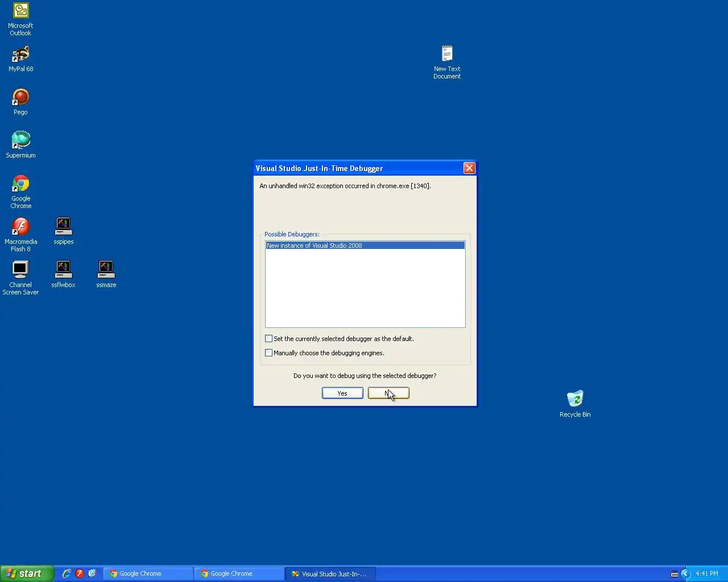Activate Visual Studio Just-In-Time taskbar button
The width and height of the screenshot is (728, 582).
click(x=330, y=573)
